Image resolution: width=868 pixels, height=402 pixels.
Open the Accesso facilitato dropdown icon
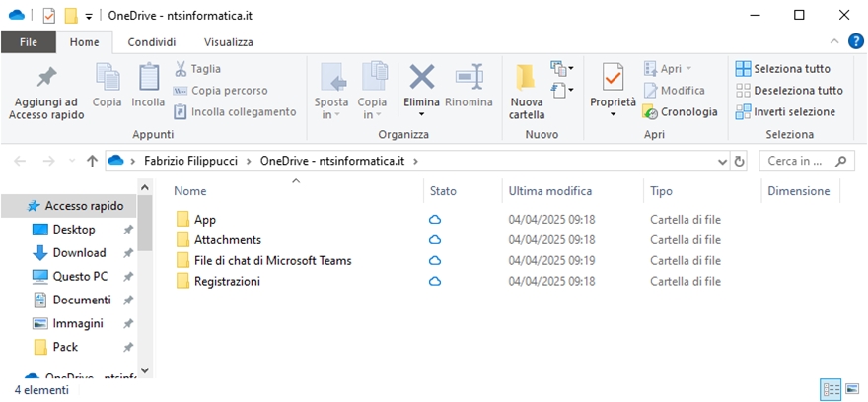tap(562, 89)
